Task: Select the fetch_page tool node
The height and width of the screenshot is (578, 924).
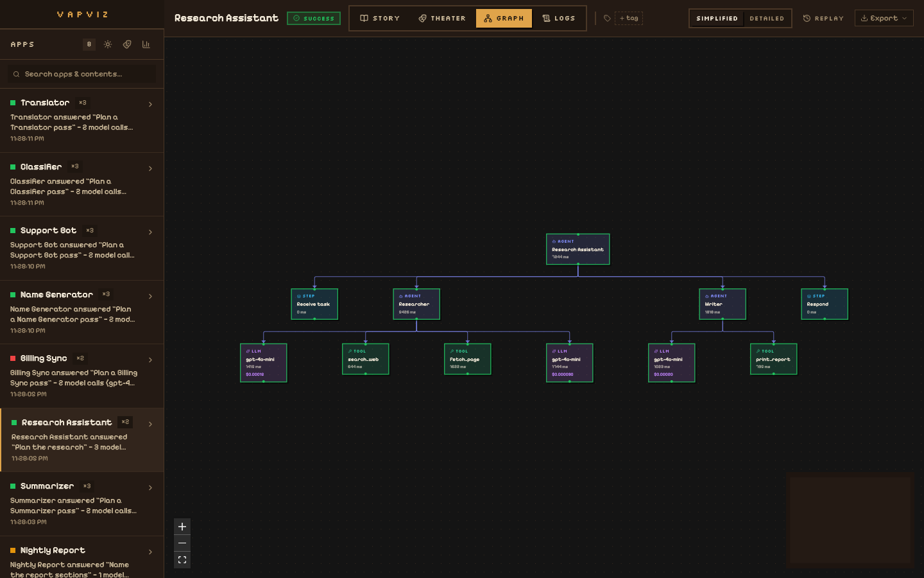Action: (x=467, y=359)
